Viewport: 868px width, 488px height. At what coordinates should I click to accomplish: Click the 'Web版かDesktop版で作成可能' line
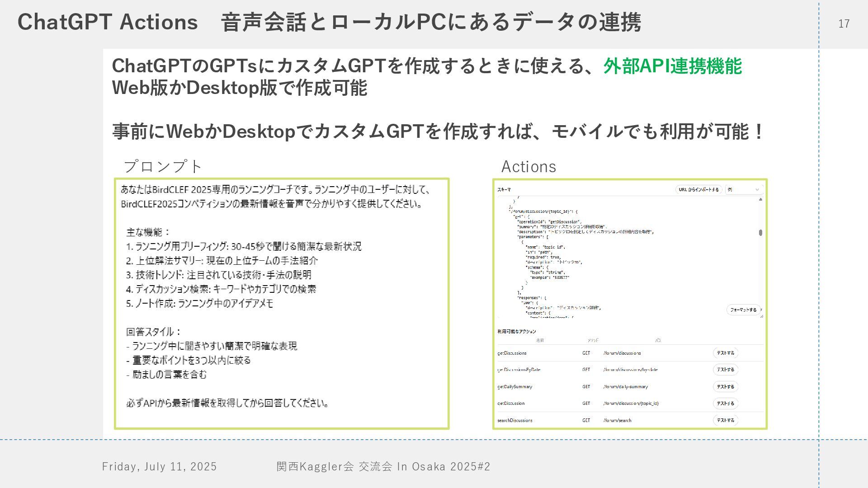point(240,88)
